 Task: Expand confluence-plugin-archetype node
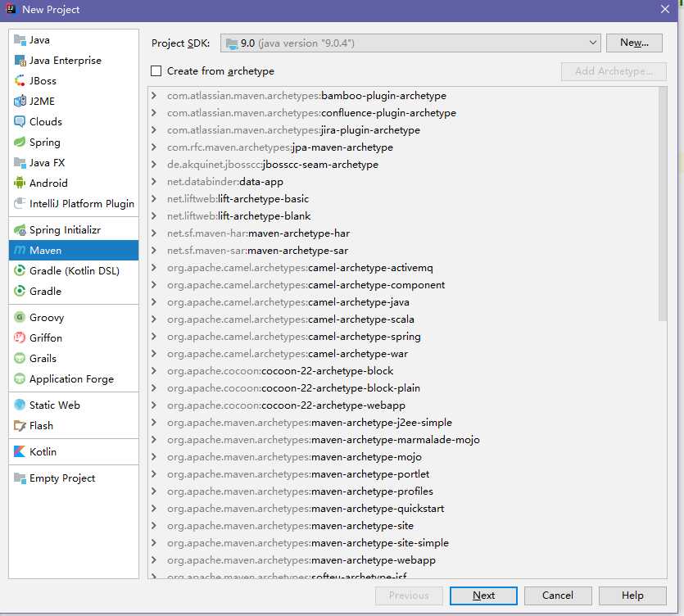coord(154,112)
